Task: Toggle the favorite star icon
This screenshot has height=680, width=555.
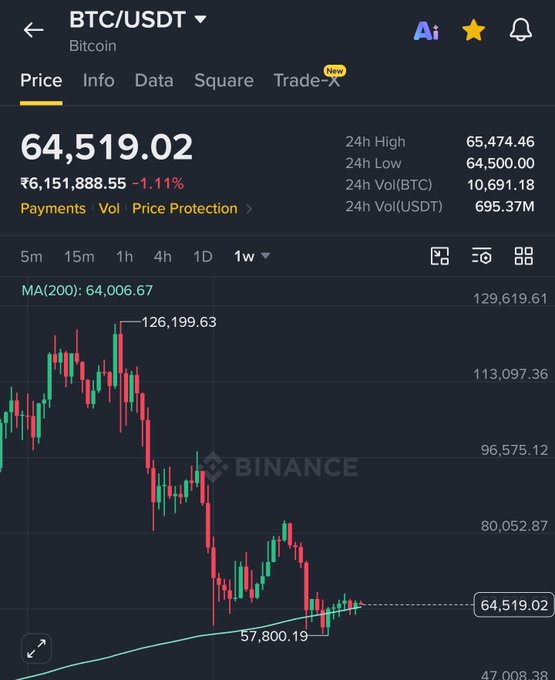Action: (x=473, y=30)
